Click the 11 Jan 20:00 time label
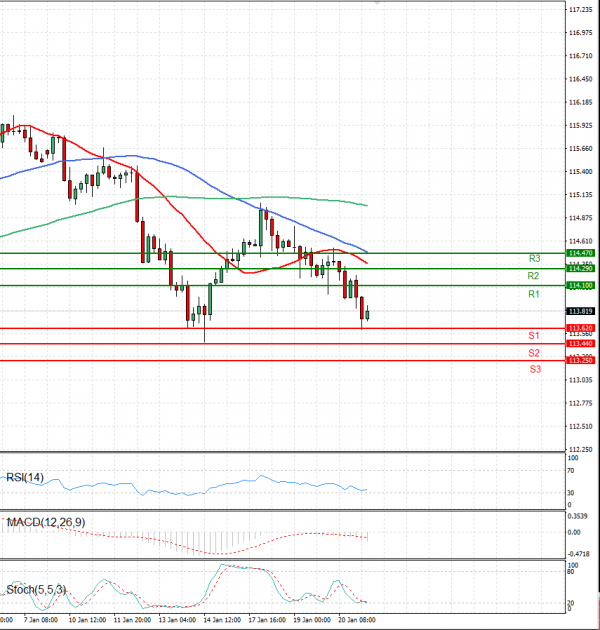 pyautogui.click(x=132, y=620)
